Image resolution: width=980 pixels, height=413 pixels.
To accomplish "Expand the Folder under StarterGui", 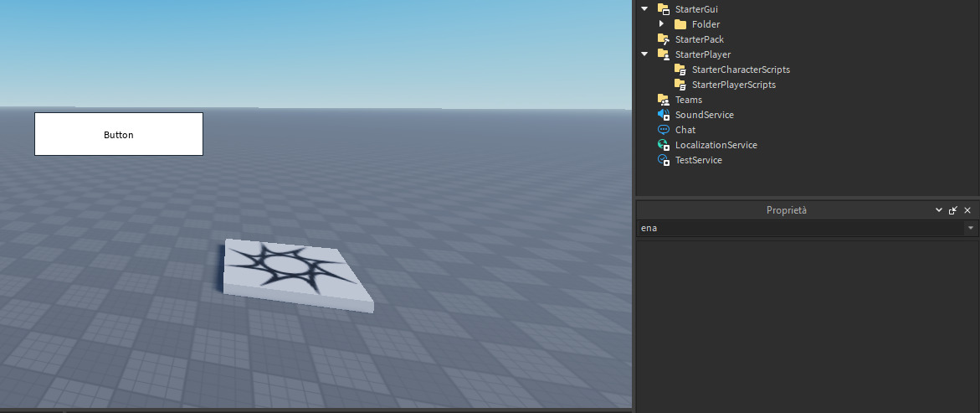I will click(662, 24).
